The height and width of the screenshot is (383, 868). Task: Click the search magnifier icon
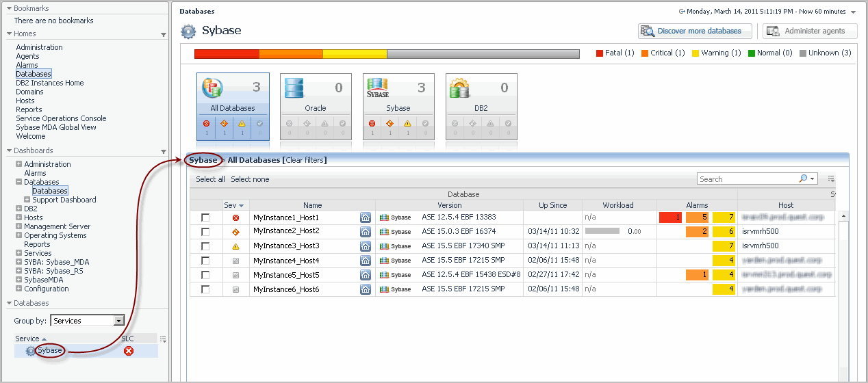pyautogui.click(x=803, y=179)
